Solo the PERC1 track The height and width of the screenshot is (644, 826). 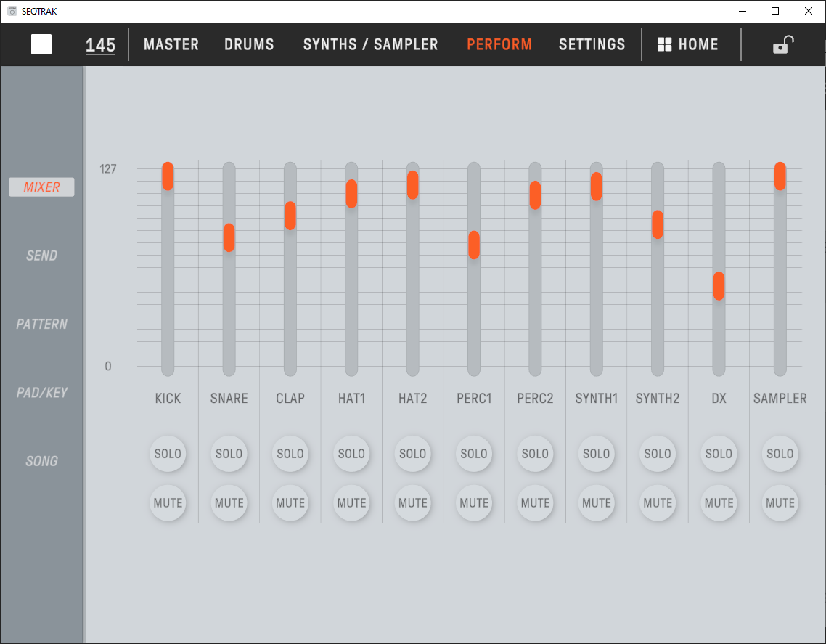pyautogui.click(x=474, y=454)
